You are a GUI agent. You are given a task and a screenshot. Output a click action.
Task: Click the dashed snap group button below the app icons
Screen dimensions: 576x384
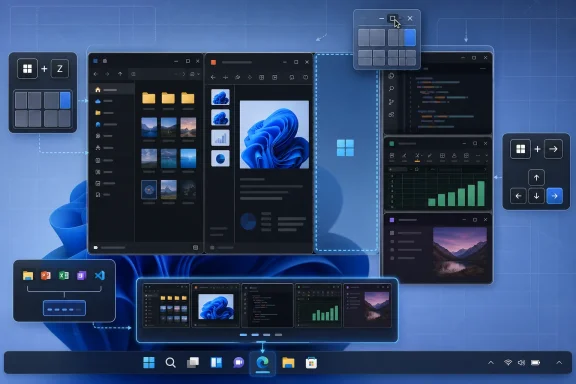[64, 309]
